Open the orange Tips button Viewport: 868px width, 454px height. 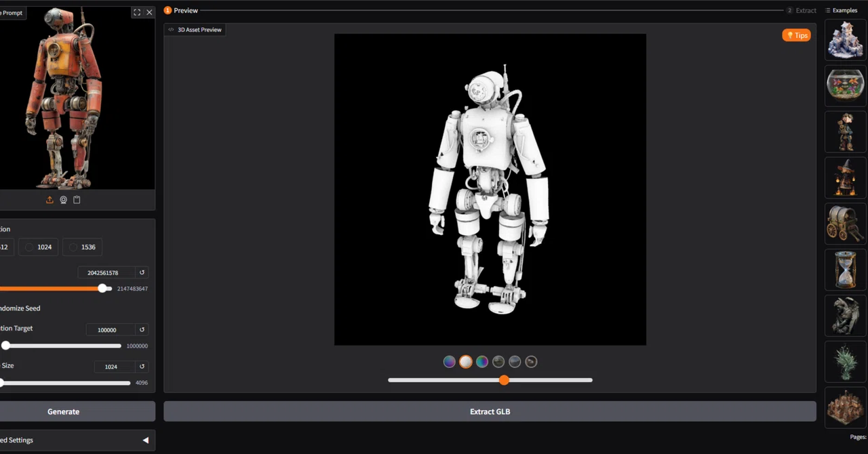796,35
